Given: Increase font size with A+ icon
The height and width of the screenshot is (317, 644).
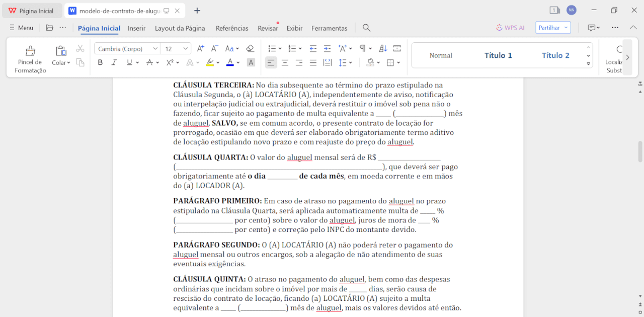Looking at the screenshot, I should click(200, 48).
